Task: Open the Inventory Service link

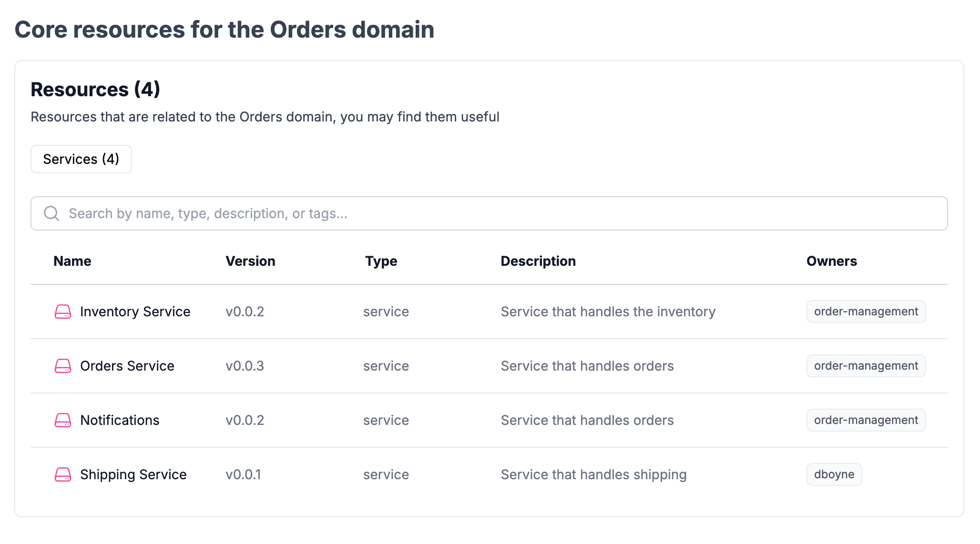Action: 135,312
